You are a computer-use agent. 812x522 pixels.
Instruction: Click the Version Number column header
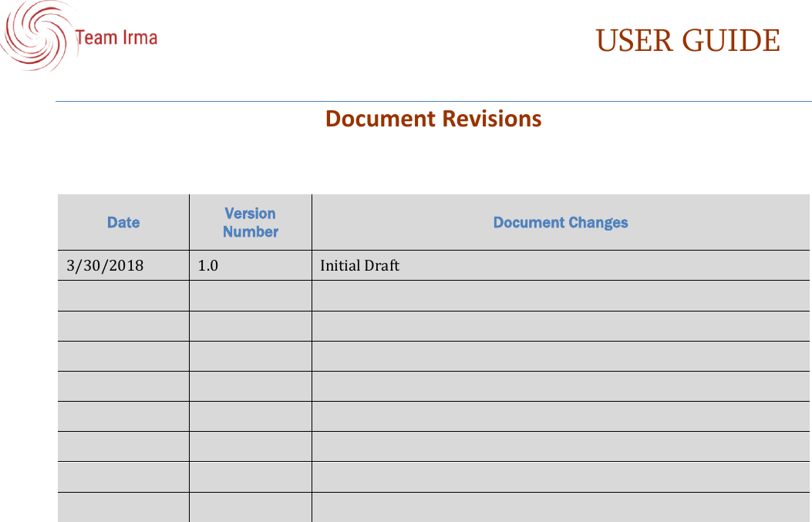click(249, 222)
